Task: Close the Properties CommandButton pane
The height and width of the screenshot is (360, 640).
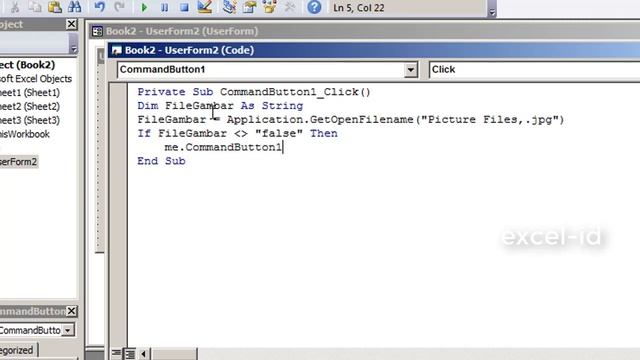Action: click(71, 311)
